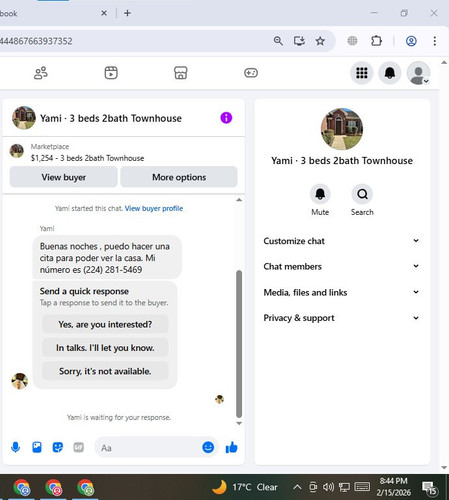
Task: Send a thumbs-up like
Action: (232, 447)
